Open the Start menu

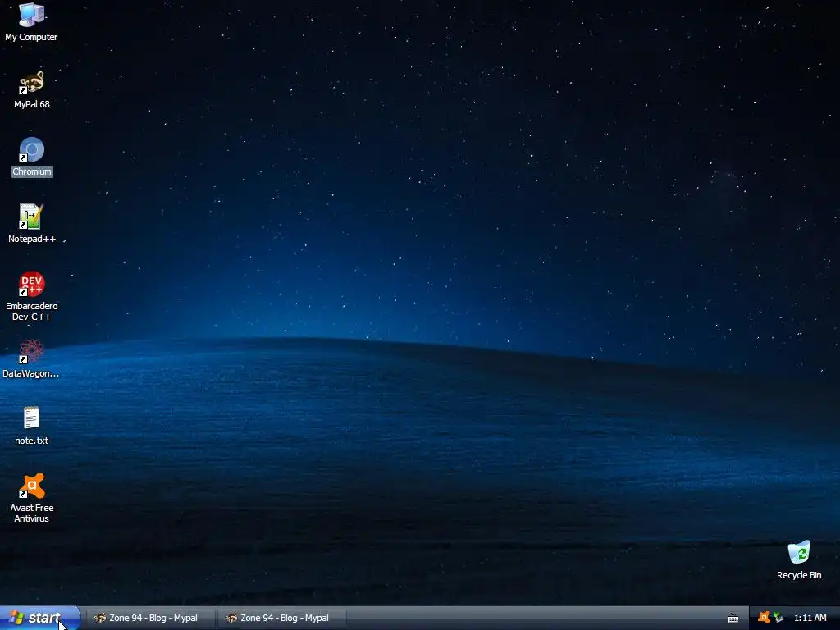[x=40, y=618]
